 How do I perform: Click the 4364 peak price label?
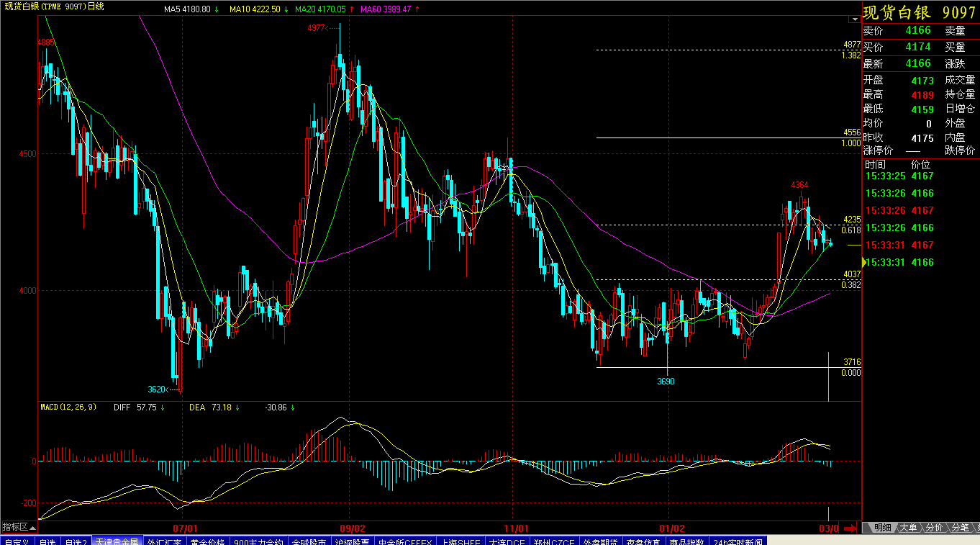(x=799, y=185)
